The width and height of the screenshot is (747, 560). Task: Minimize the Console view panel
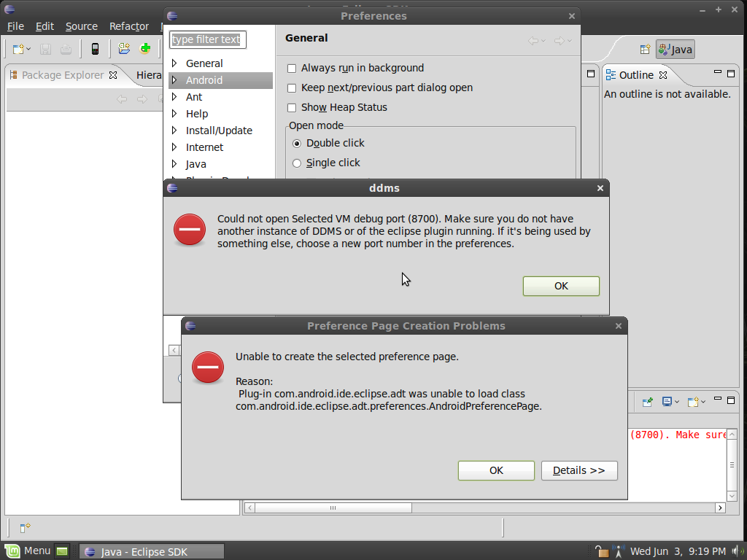(x=718, y=399)
